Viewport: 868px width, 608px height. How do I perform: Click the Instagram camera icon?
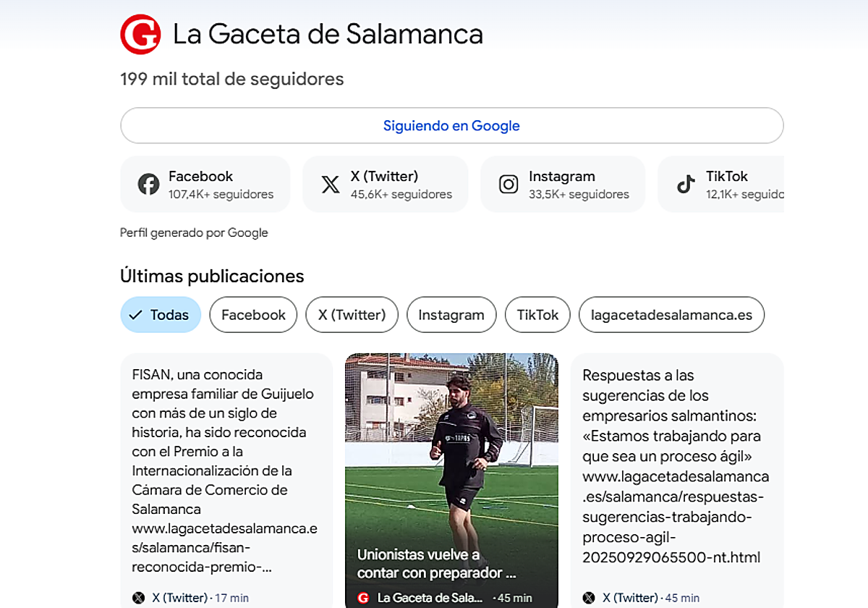[509, 184]
